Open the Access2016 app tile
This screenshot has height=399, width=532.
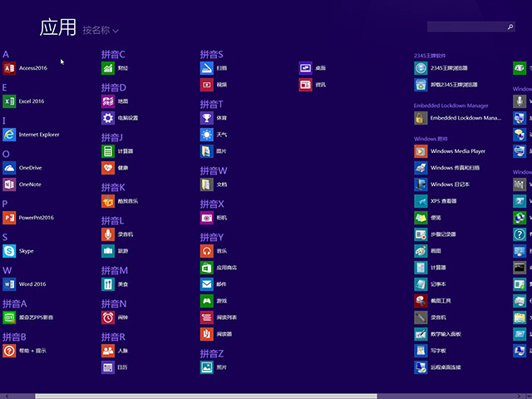pos(25,68)
